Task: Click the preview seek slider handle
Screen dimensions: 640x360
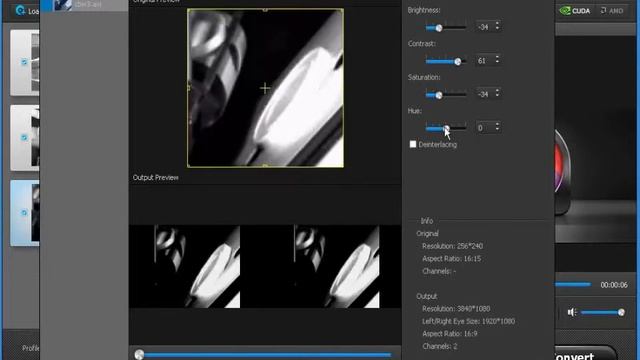Action: point(139,354)
